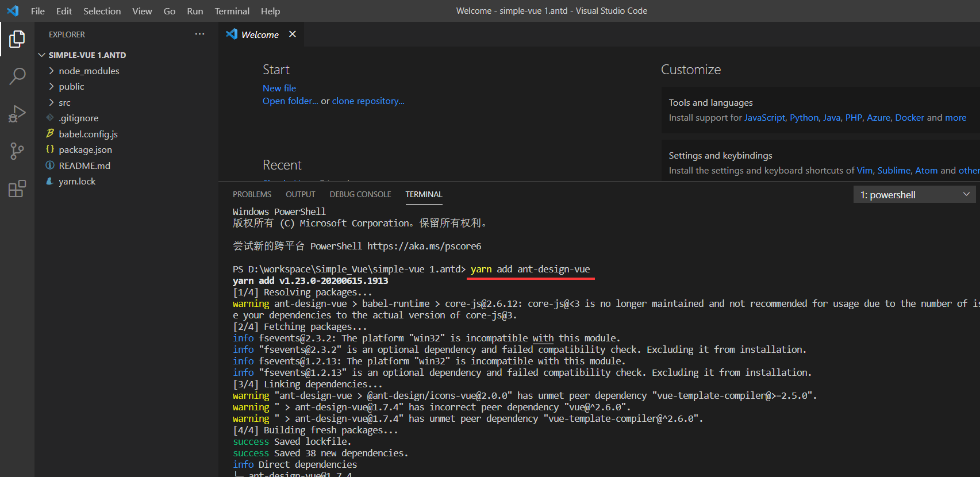Click the JavaScript language link
980x477 pixels.
(764, 117)
